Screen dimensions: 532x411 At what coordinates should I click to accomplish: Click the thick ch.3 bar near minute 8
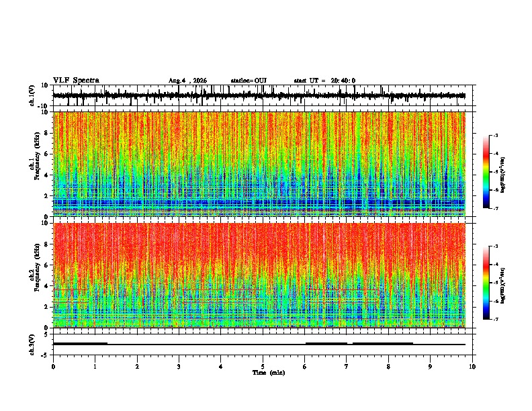[x=383, y=344]
